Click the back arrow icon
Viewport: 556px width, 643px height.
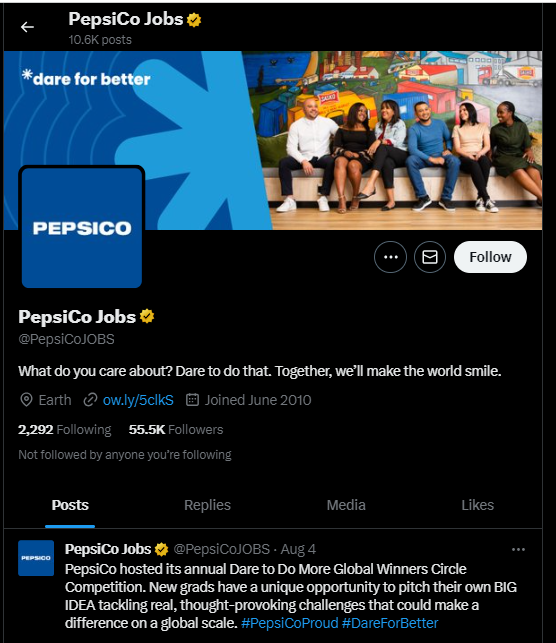pos(27,27)
